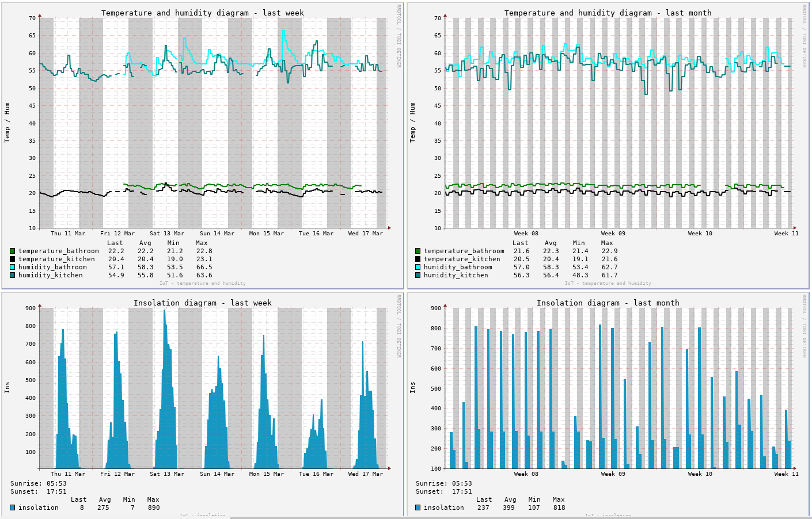Click teal humidity_kitchen swatch in last week legend
812x519 pixels.
[13, 275]
